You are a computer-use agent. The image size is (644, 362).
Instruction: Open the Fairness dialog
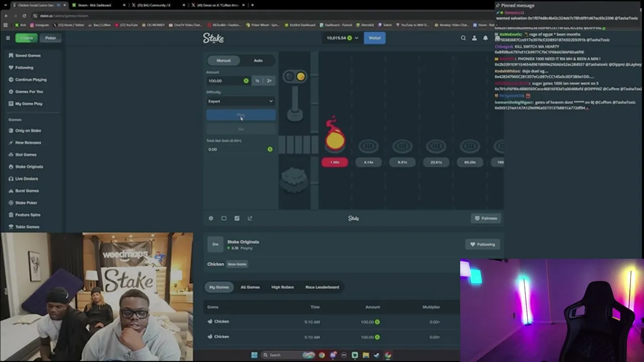point(486,218)
